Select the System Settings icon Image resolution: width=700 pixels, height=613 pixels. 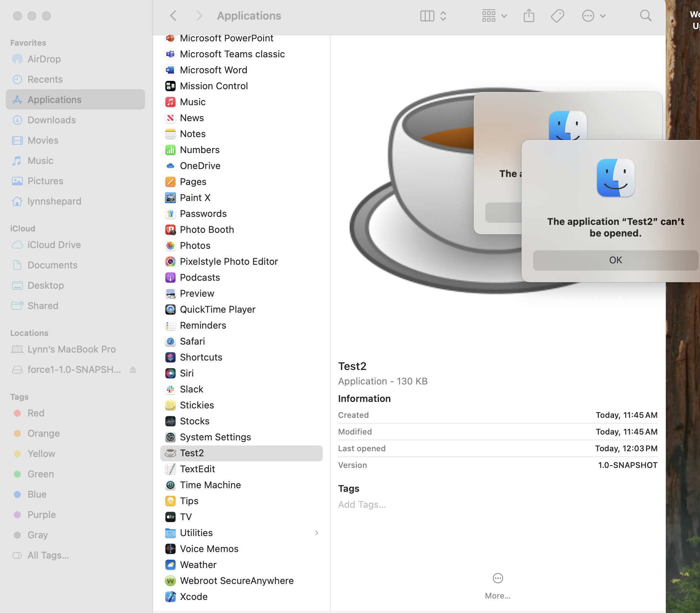[x=170, y=437]
